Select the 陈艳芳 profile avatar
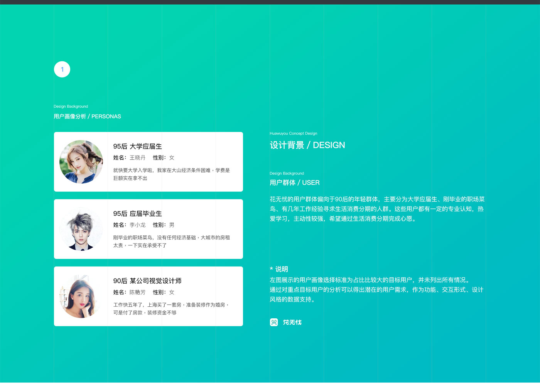The width and height of the screenshot is (540, 392). point(81,296)
